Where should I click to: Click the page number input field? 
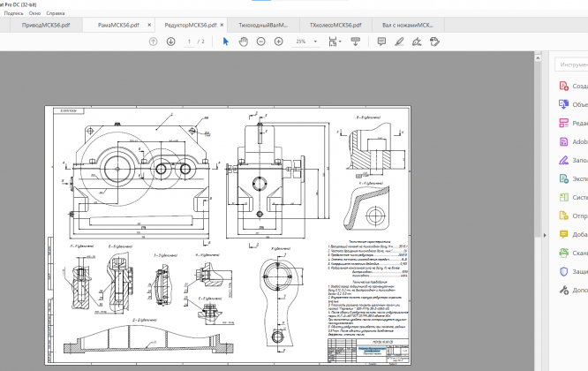(x=190, y=42)
